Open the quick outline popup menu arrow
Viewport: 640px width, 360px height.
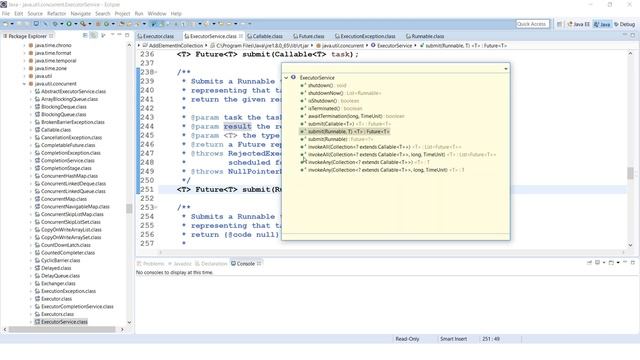click(x=506, y=69)
